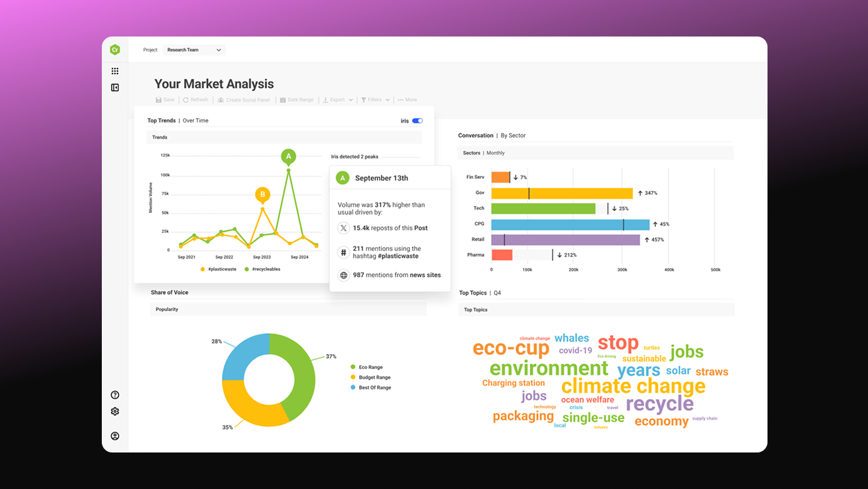This screenshot has width=868, height=489.
Task: Click the green Cr logo icon
Action: point(115,50)
